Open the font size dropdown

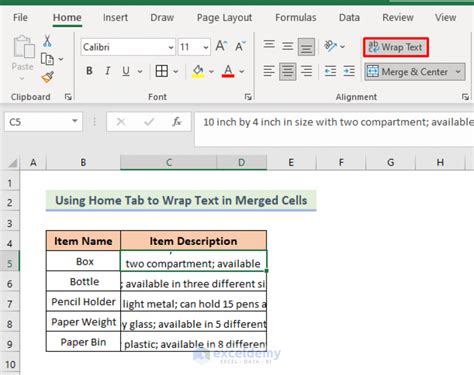coord(206,47)
